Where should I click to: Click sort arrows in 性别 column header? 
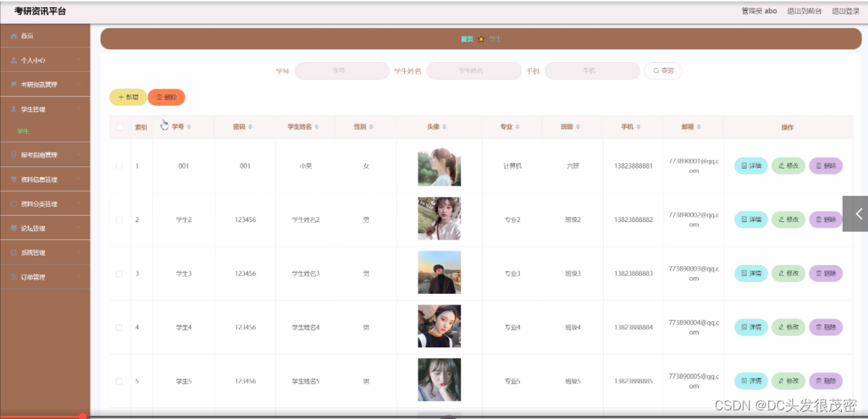tap(371, 127)
